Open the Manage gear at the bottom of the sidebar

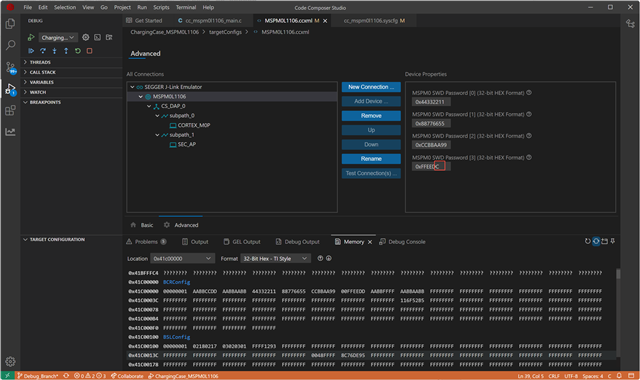pos(10,361)
